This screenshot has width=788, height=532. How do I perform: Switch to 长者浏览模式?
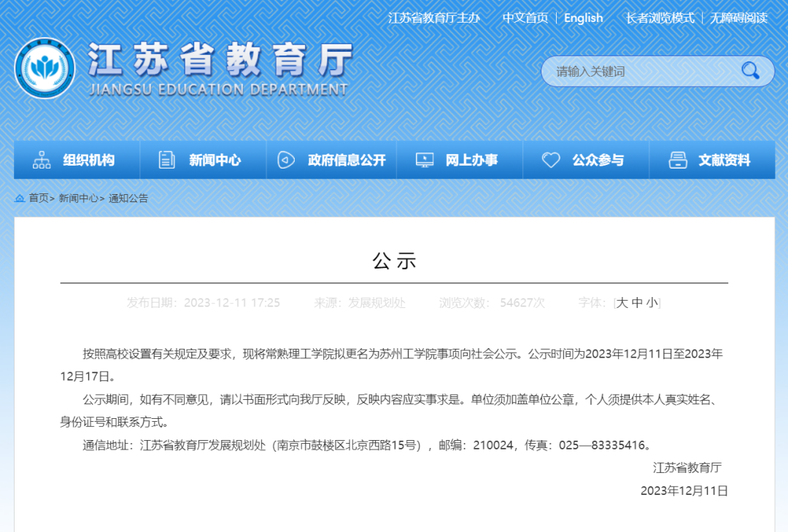click(660, 18)
